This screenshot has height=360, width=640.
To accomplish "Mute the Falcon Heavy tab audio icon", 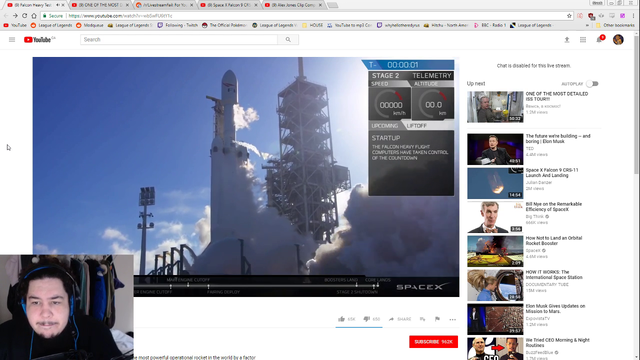I will pos(58,5).
